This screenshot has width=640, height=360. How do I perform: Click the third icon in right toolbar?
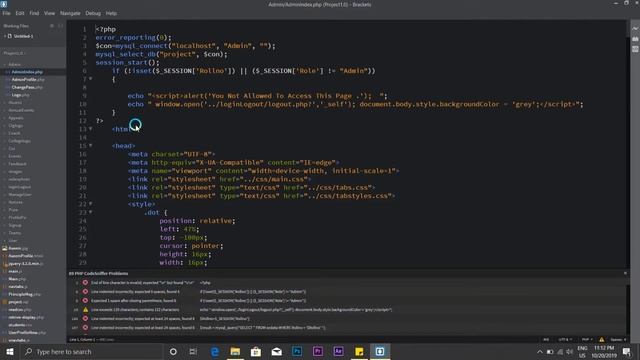pos(635,49)
